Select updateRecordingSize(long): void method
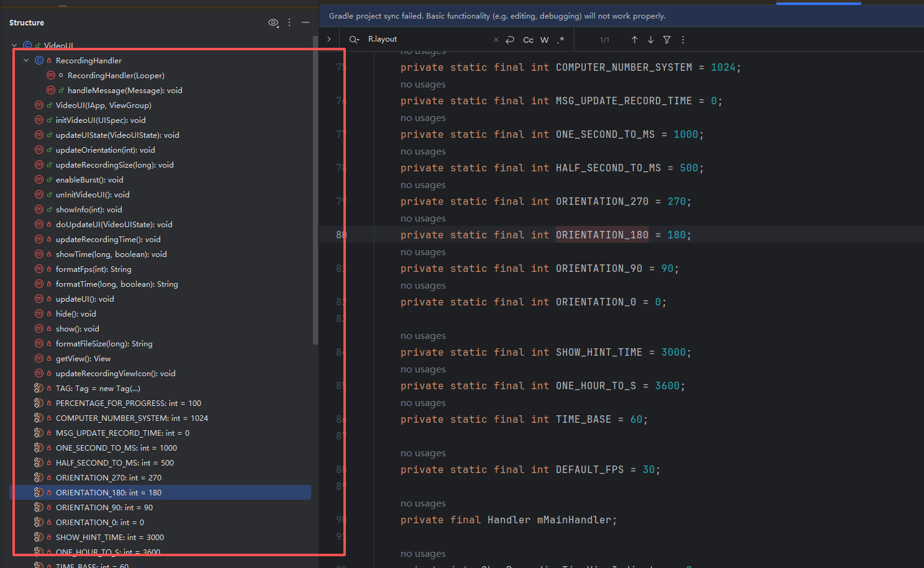Screen dimensions: 924x568 point(114,165)
